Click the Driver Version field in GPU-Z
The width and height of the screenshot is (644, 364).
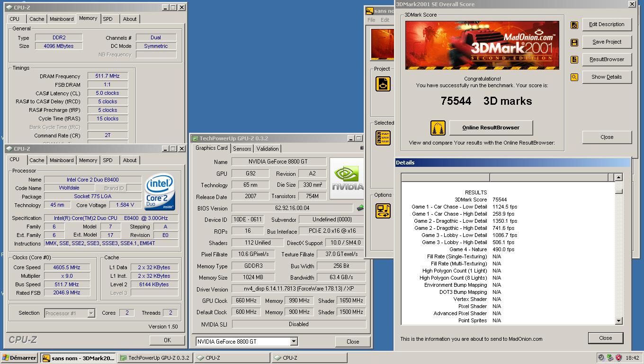click(299, 289)
